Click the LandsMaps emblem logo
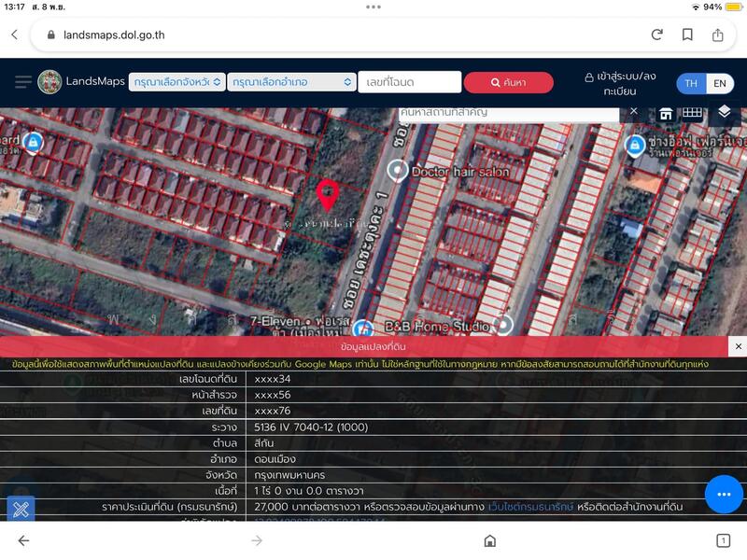This screenshot has width=747, height=560. coord(50,82)
